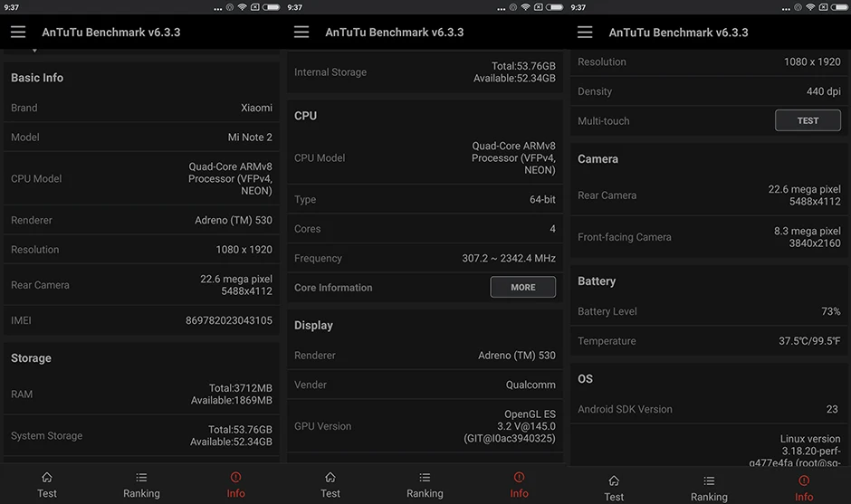Screen dimensions: 851x504
Task: Click MORE button for Core Information
Action: click(522, 287)
